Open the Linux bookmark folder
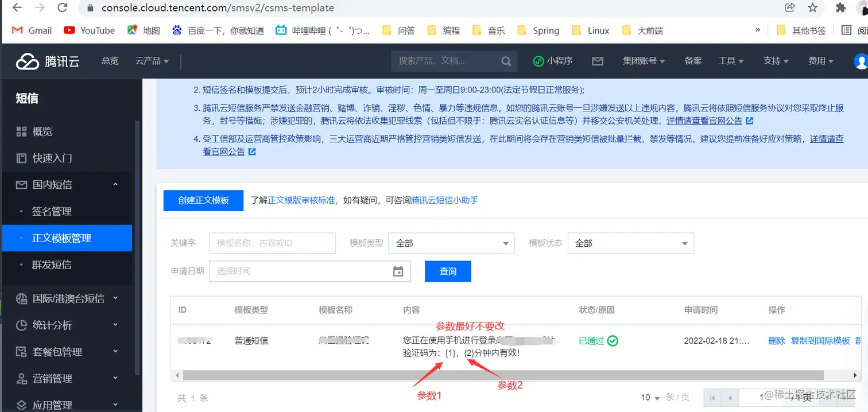Image resolution: width=868 pixels, height=412 pixels. (x=591, y=30)
